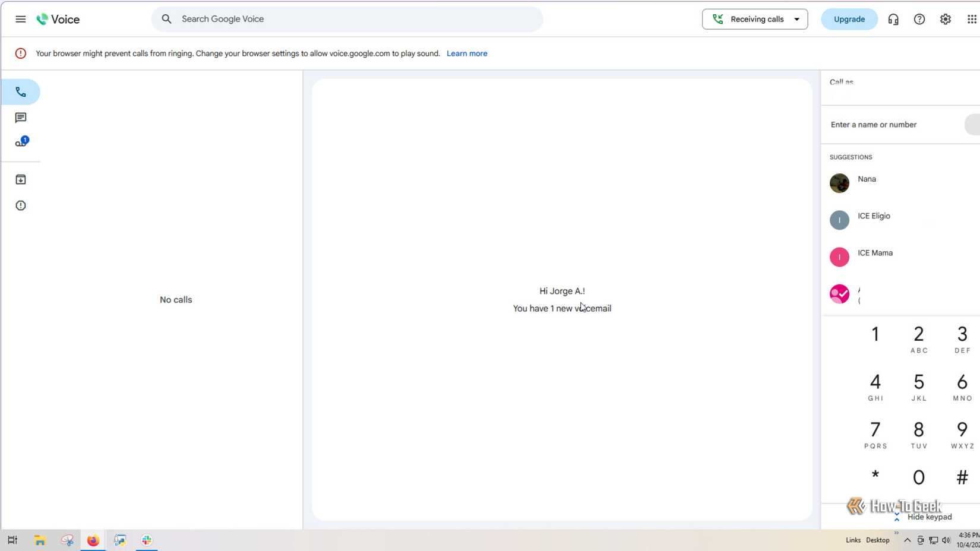Screen dimensions: 980x551
Task: Dial keypad digit 1
Action: (875, 334)
